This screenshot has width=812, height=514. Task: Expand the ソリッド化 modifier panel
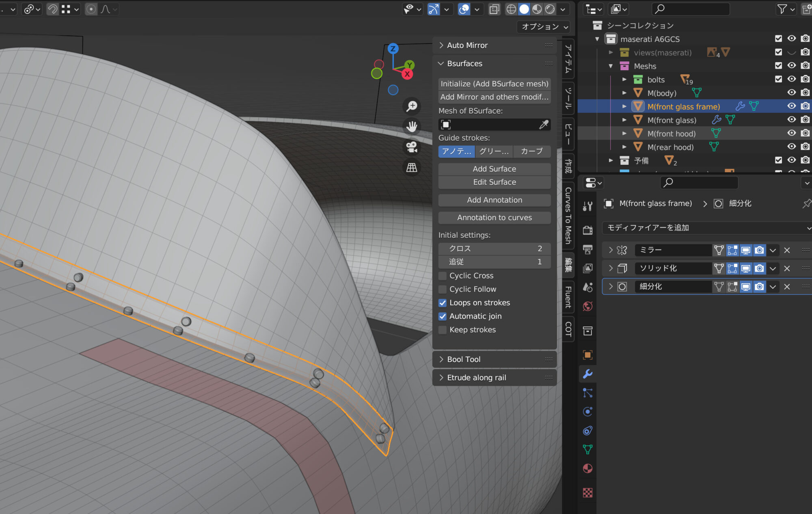coord(611,268)
